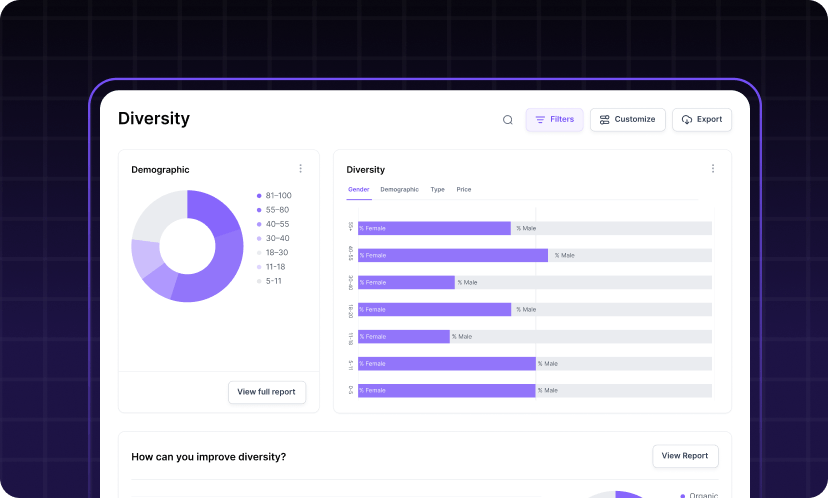Open Demographic card three-dot menu

[x=300, y=169]
